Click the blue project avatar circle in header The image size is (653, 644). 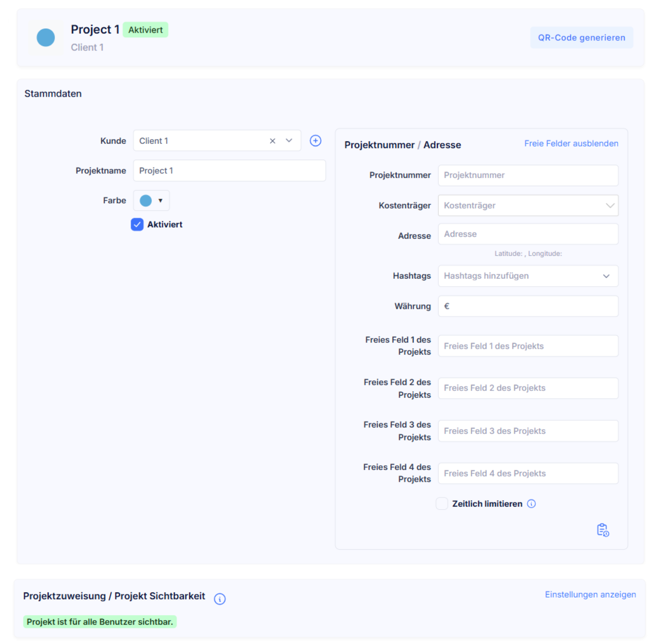(46, 38)
